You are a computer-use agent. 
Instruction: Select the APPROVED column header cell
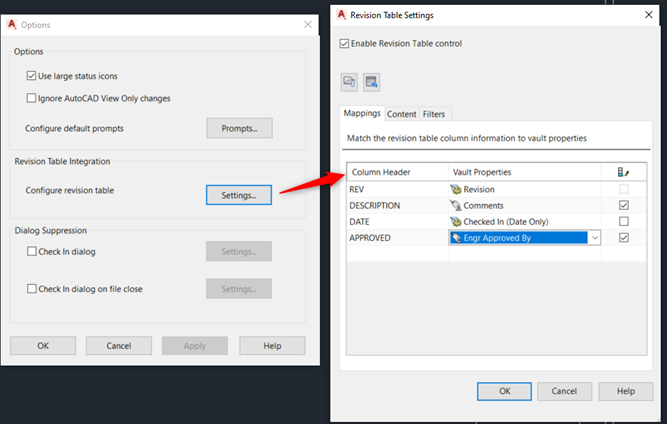tap(397, 238)
